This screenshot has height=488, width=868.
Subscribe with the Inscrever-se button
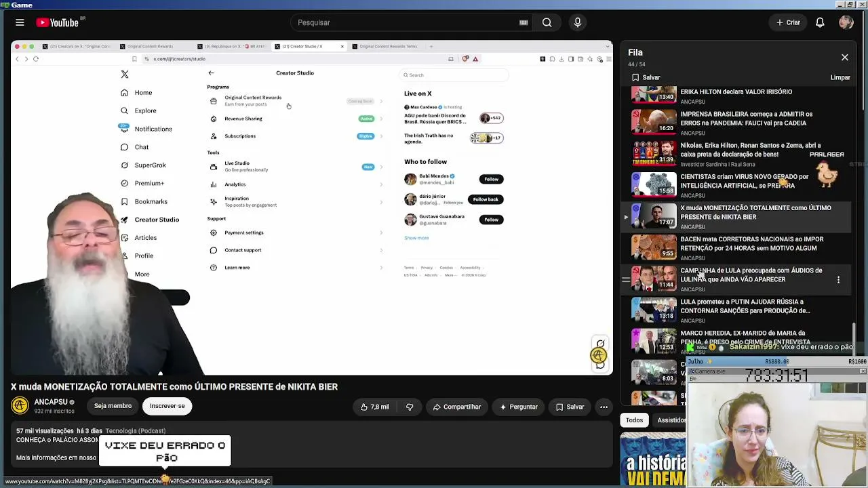(x=167, y=406)
